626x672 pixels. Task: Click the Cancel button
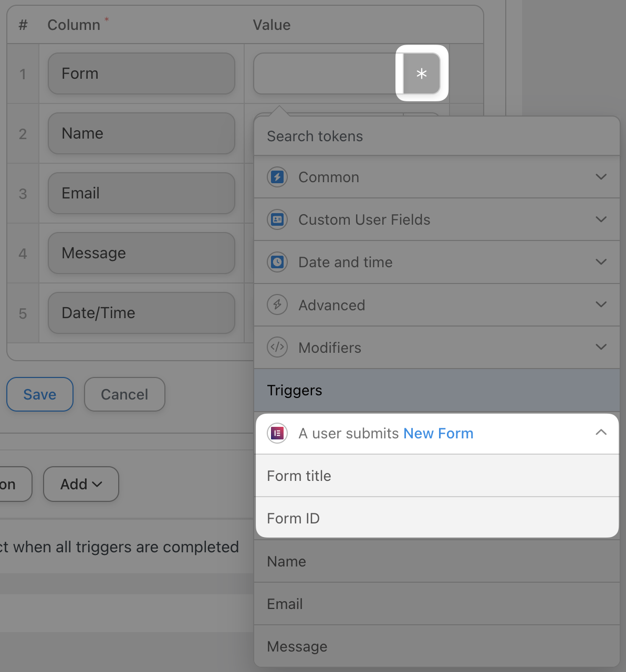(x=124, y=394)
